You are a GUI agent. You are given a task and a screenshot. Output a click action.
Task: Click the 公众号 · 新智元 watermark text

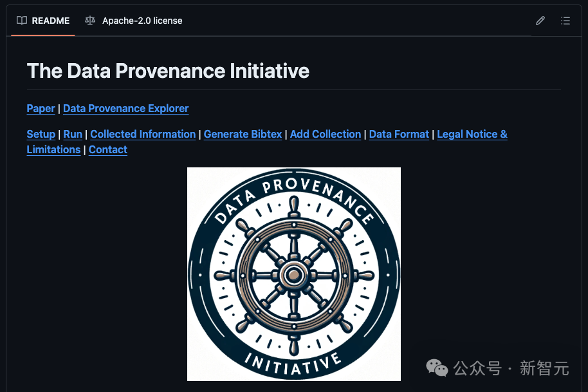pos(511,368)
